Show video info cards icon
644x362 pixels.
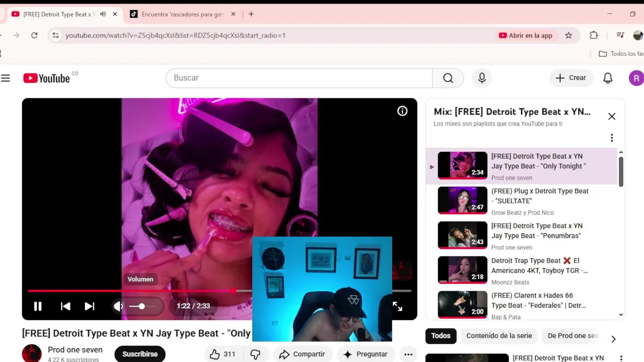pos(403,111)
